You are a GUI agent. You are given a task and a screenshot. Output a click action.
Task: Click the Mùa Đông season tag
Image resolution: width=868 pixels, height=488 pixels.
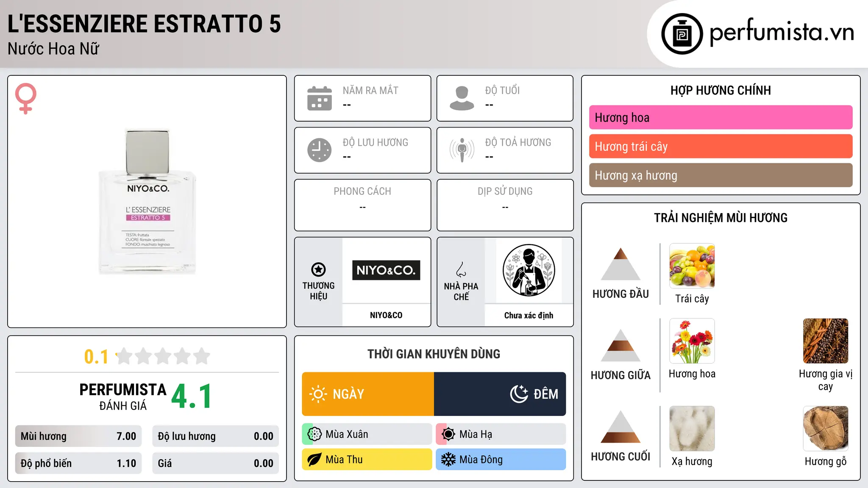pyautogui.click(x=501, y=460)
